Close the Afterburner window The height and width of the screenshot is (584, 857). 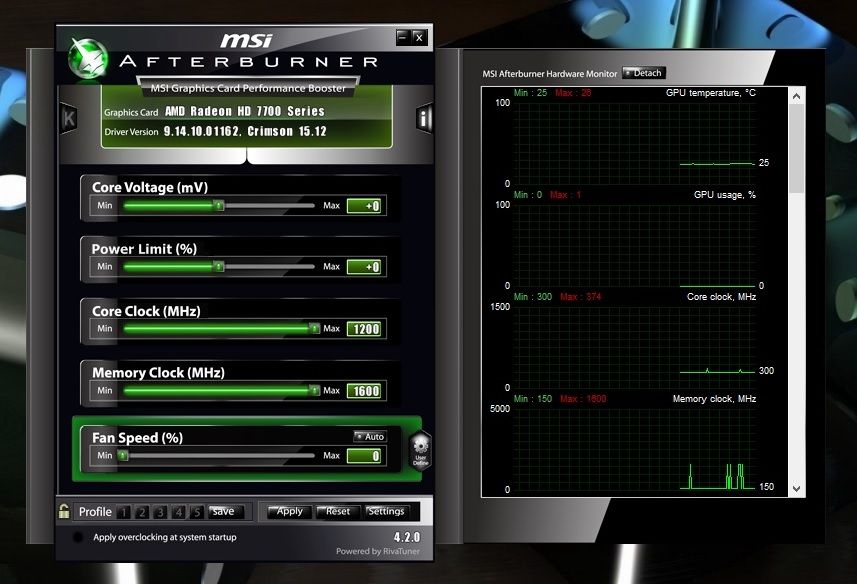pyautogui.click(x=419, y=37)
